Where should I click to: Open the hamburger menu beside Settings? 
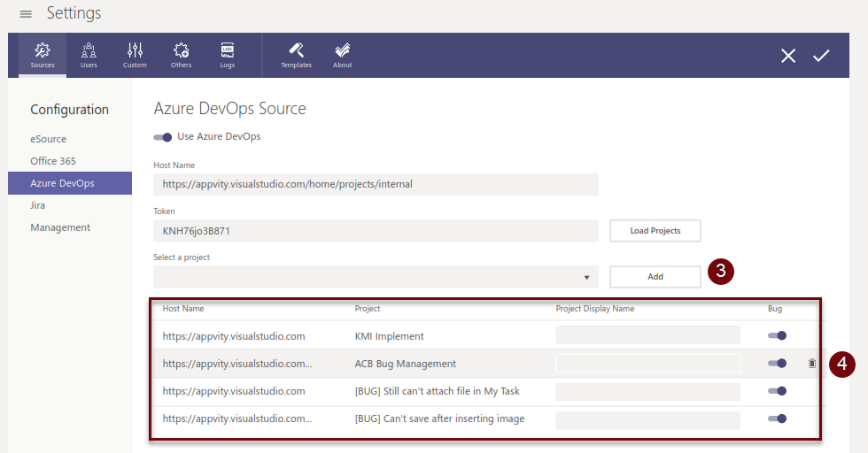[x=26, y=14]
